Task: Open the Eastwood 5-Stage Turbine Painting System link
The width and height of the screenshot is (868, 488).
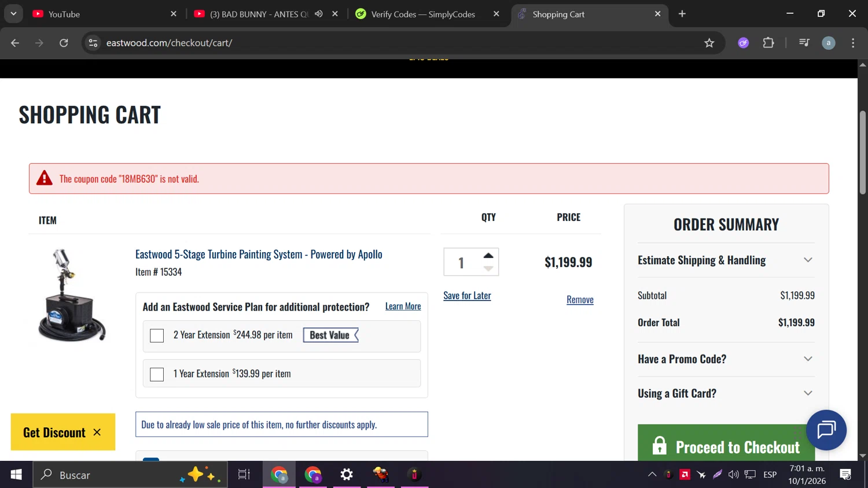Action: click(259, 254)
